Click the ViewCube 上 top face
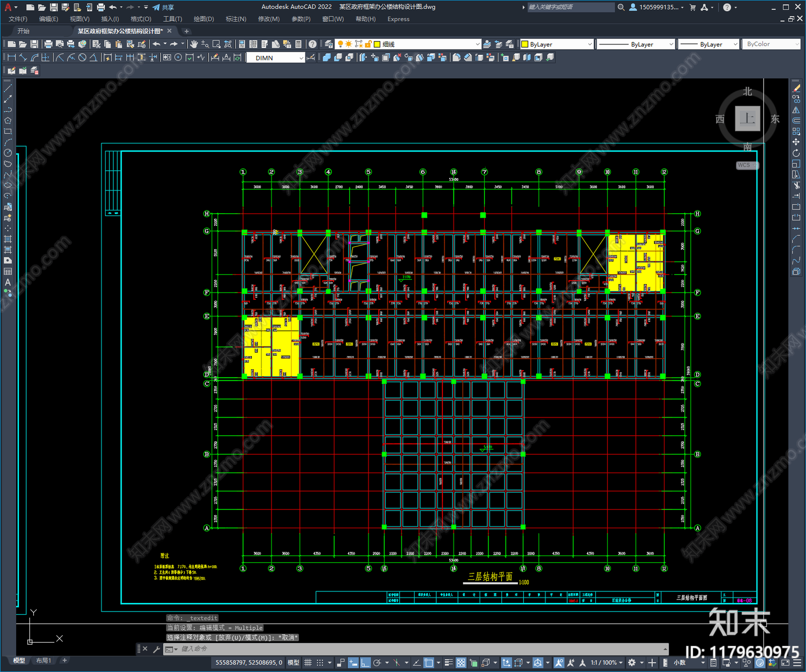The image size is (806, 672). pyautogui.click(x=747, y=119)
